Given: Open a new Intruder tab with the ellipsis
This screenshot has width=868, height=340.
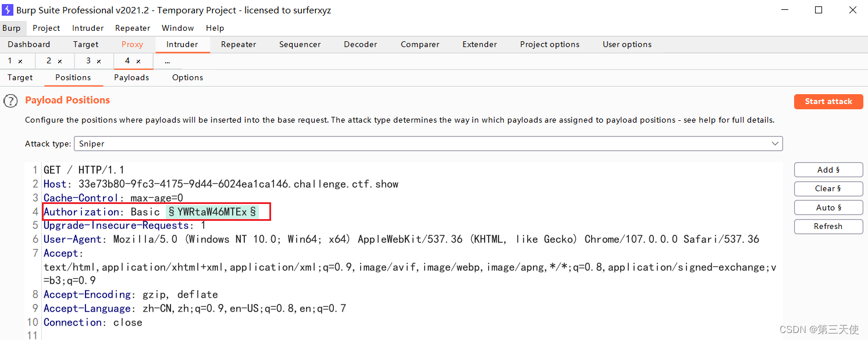Looking at the screenshot, I should (x=167, y=60).
